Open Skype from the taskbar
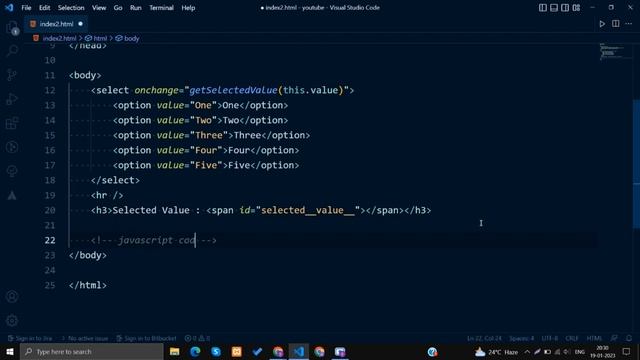Image resolution: width=640 pixels, height=360 pixels. coord(216,351)
